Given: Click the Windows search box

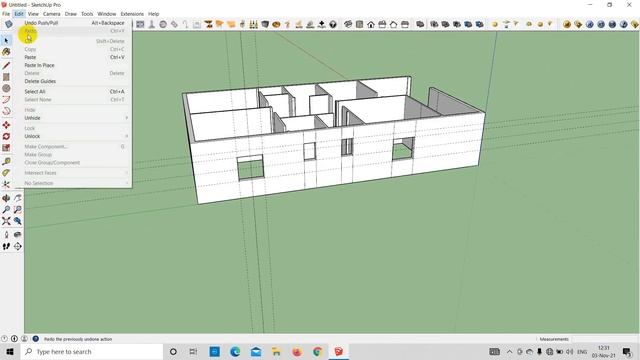Looking at the screenshot, I should pos(92,351).
